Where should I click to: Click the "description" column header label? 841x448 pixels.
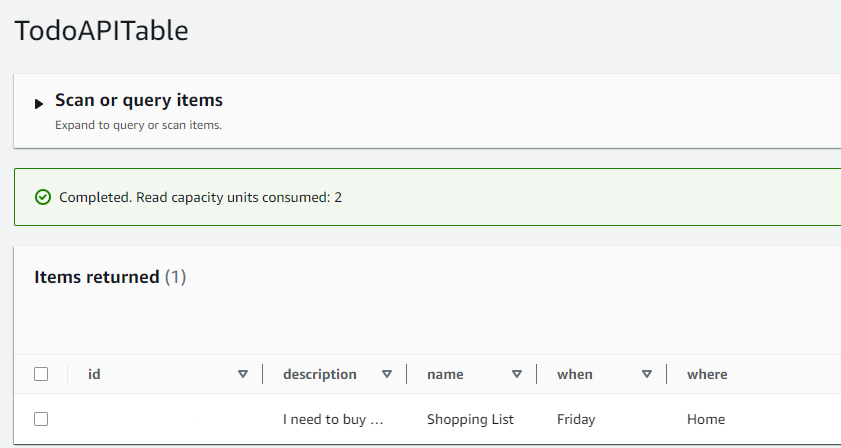click(320, 374)
